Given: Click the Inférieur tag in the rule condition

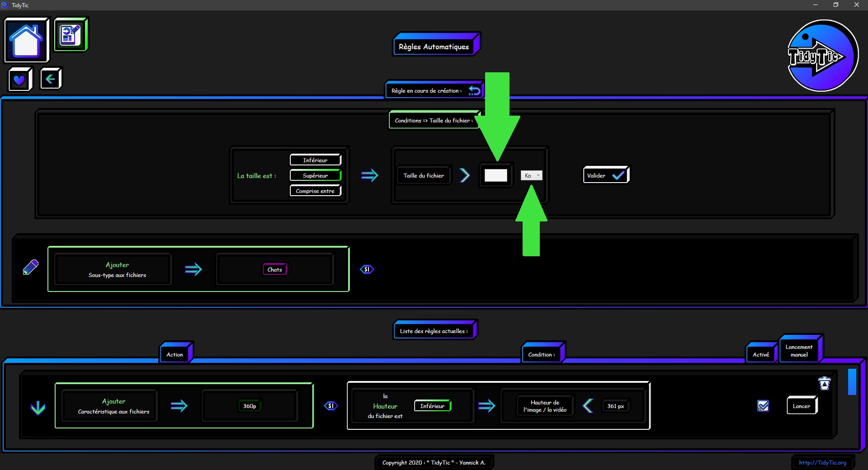Looking at the screenshot, I should click(432, 406).
